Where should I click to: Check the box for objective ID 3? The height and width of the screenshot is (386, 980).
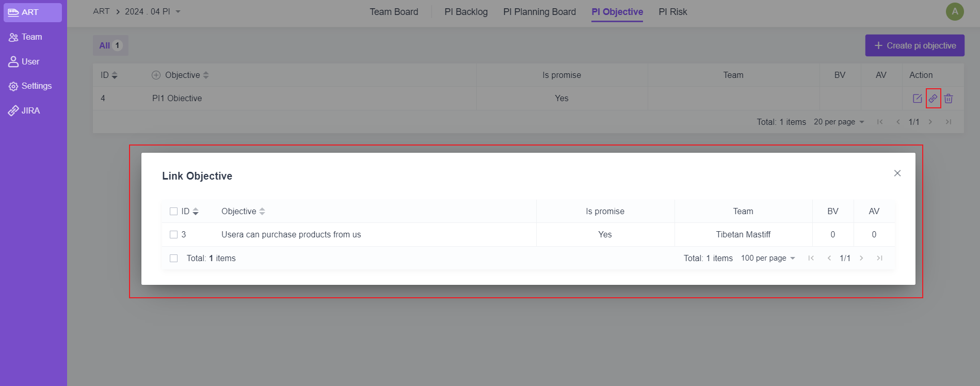coord(173,234)
